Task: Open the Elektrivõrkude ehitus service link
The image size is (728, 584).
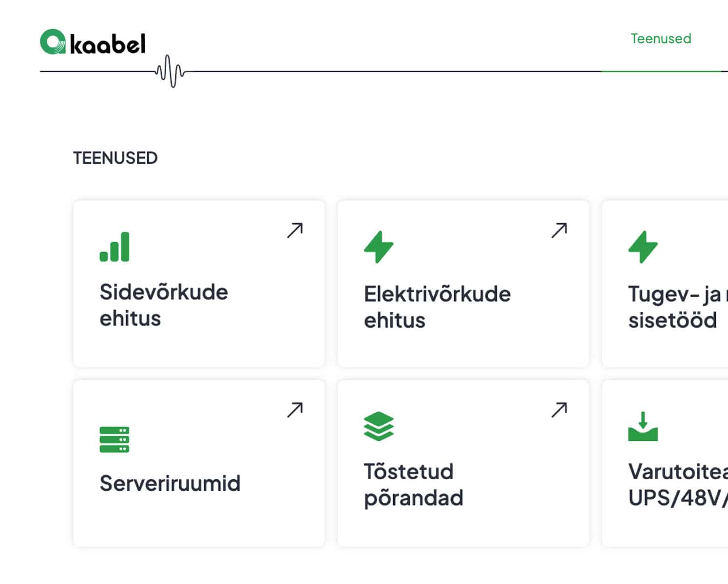Action: pyautogui.click(x=437, y=307)
